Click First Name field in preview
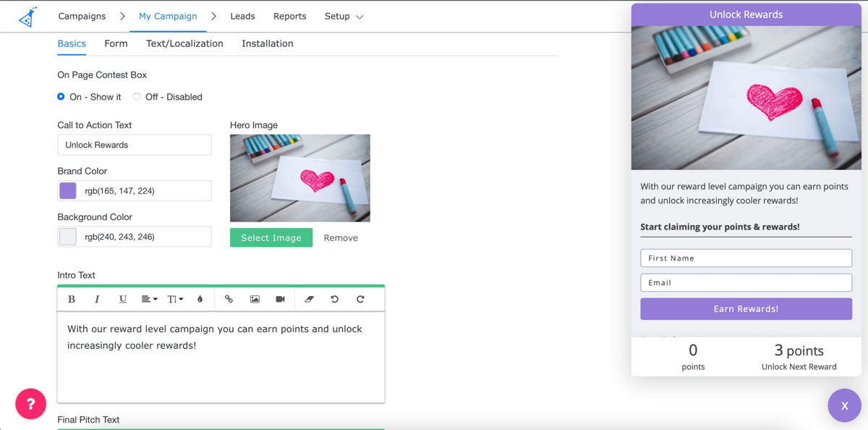Image resolution: width=868 pixels, height=430 pixels. 746,258
